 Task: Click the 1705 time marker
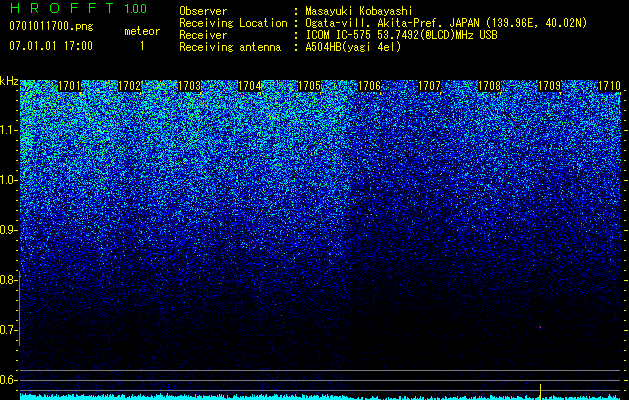click(309, 86)
